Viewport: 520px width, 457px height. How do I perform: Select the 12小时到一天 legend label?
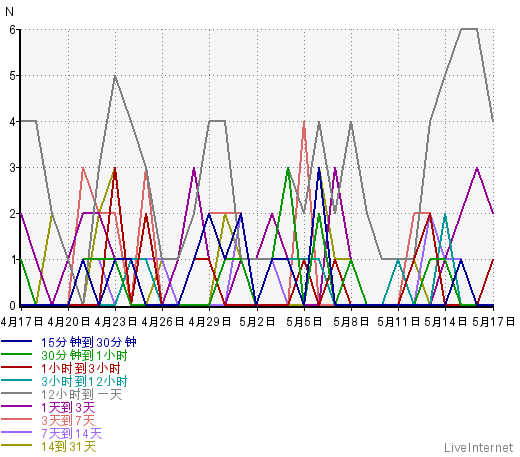(x=82, y=394)
